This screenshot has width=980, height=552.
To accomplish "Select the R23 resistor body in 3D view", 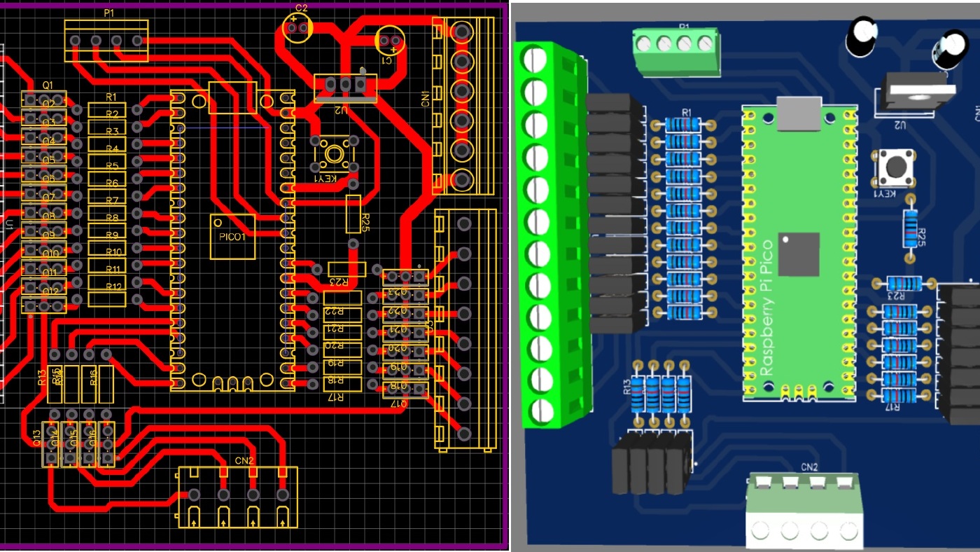I will [904, 283].
